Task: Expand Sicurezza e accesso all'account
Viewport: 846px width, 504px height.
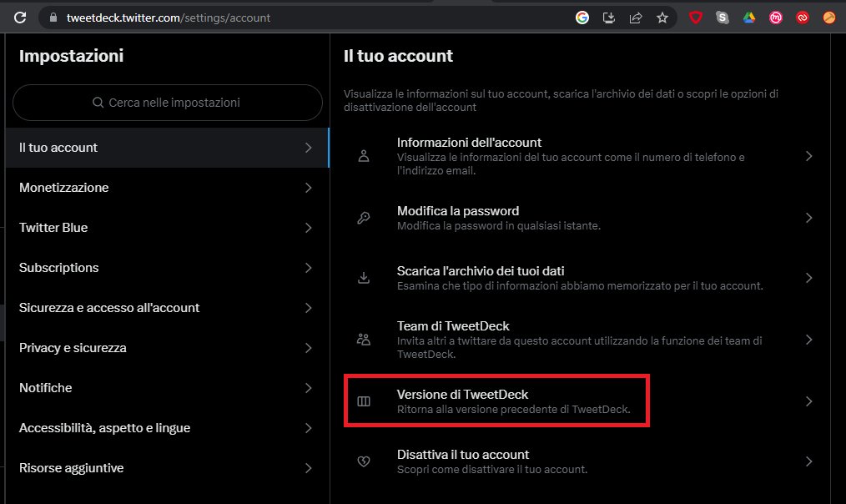Action: [x=167, y=308]
